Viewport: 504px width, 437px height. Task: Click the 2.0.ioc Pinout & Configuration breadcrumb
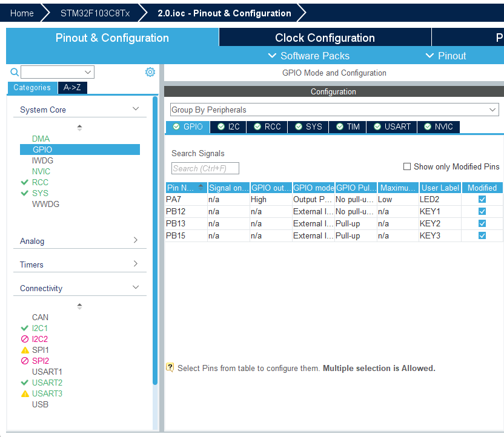pos(224,13)
